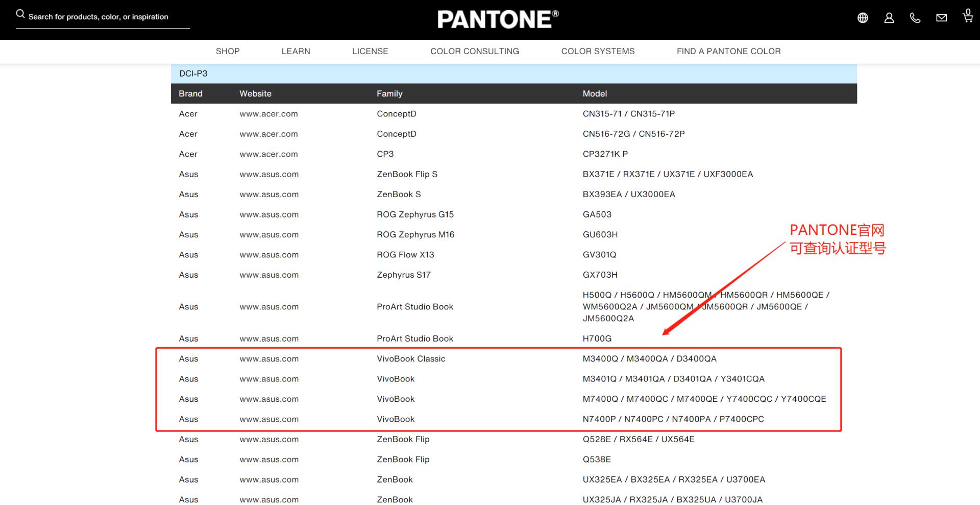Screen dimensions: 980x505
Task: Click the Family column header
Action: [389, 93]
